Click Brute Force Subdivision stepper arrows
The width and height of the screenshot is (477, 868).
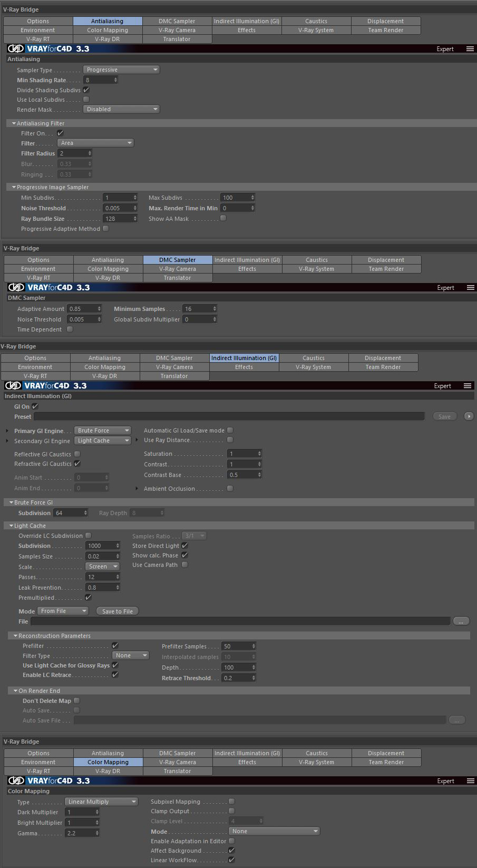coord(85,513)
